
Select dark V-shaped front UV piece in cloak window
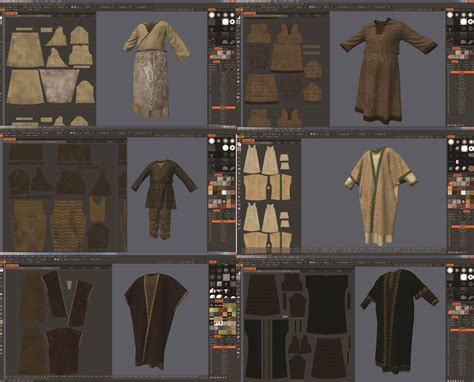point(68,298)
